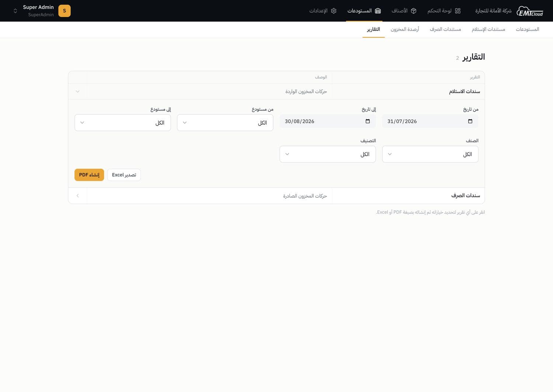553x392 pixels.
Task: Switch to مستندات الإستلام tab
Action: [488, 29]
